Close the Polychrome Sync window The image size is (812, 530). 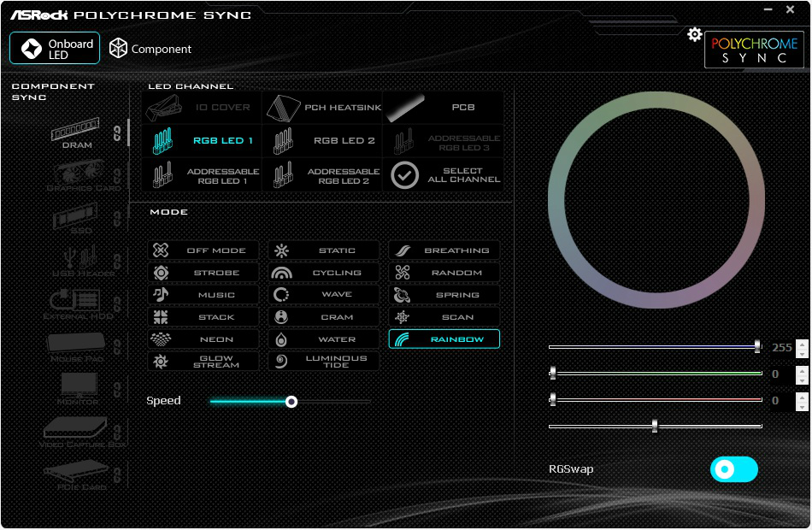coord(791,9)
